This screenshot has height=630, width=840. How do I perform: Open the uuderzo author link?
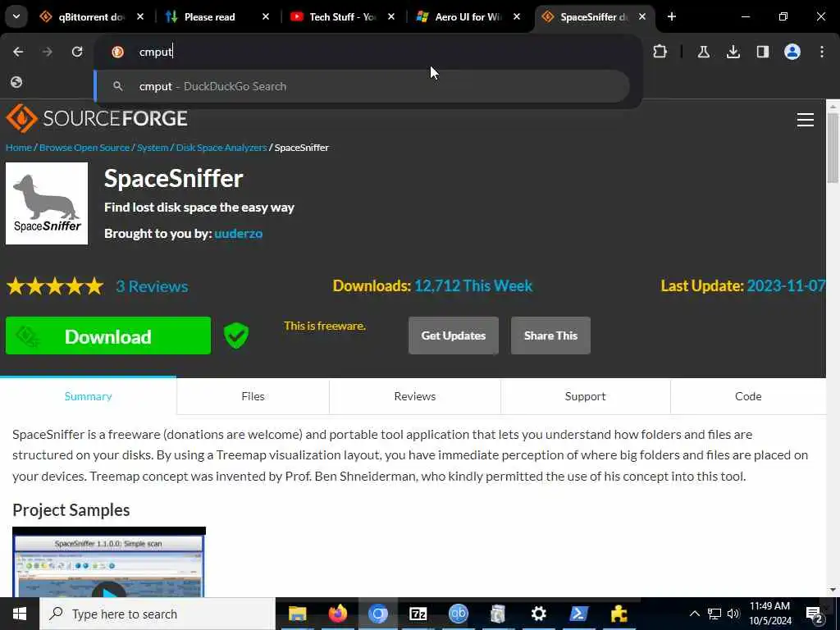point(239,234)
